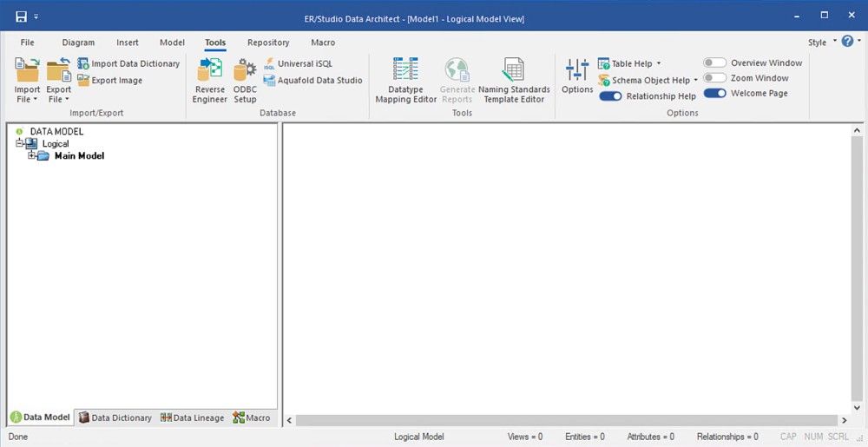Select DATA MODEL root tree node
The width and height of the screenshot is (868, 447).
(x=56, y=132)
